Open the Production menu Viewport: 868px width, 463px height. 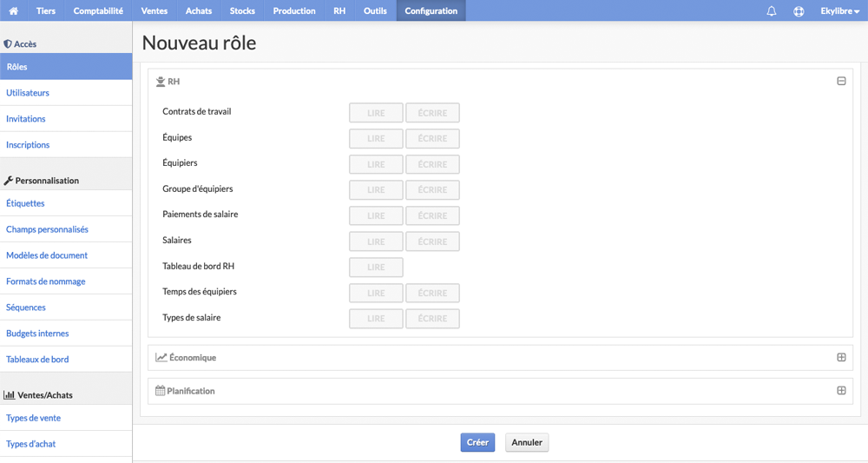(x=294, y=10)
